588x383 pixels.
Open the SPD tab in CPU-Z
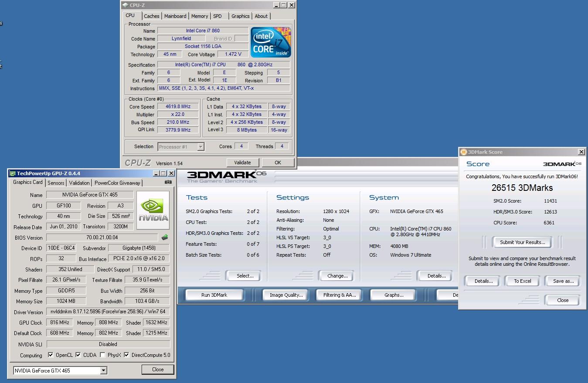pos(218,16)
